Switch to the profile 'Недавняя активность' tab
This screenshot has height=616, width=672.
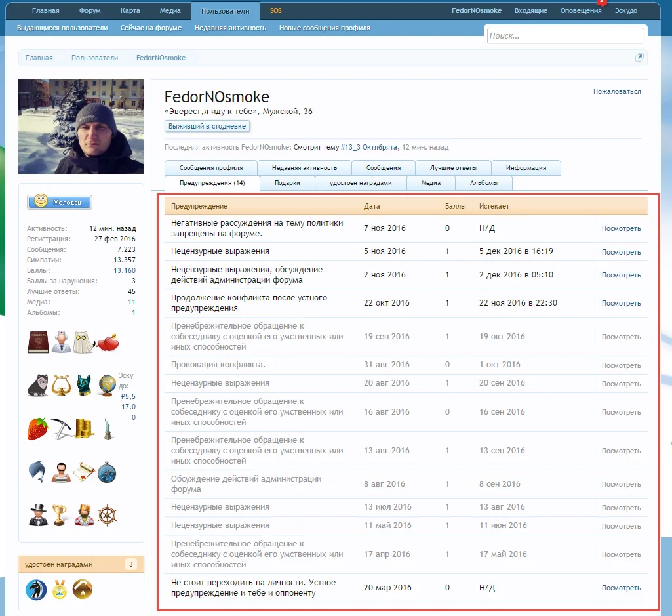coord(304,168)
